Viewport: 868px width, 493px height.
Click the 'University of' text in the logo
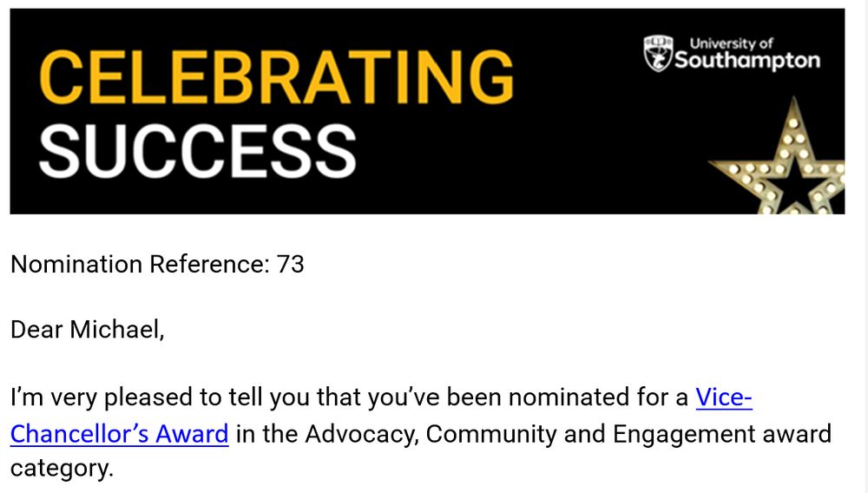[731, 43]
